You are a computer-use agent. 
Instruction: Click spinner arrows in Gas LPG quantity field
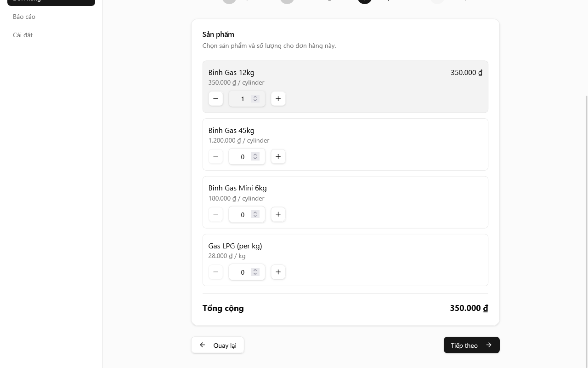[x=255, y=272]
